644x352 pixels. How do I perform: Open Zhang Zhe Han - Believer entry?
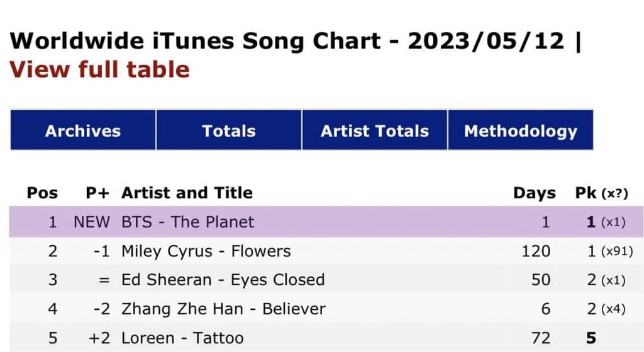point(223,309)
